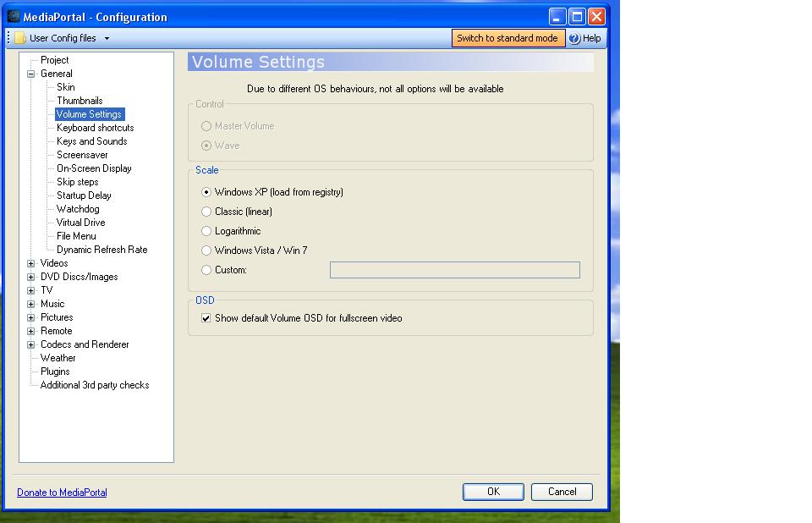Select Skin in the settings tree
Viewport: 812px width, 523px height.
pos(66,87)
